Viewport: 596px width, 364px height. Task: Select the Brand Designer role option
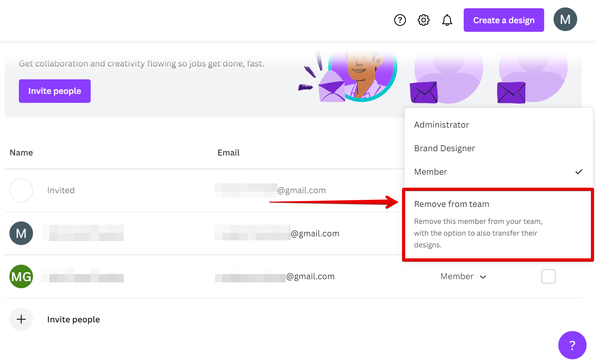click(x=444, y=148)
